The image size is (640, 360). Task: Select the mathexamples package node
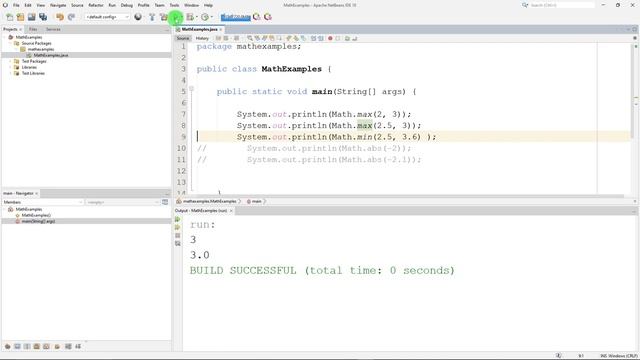point(41,49)
